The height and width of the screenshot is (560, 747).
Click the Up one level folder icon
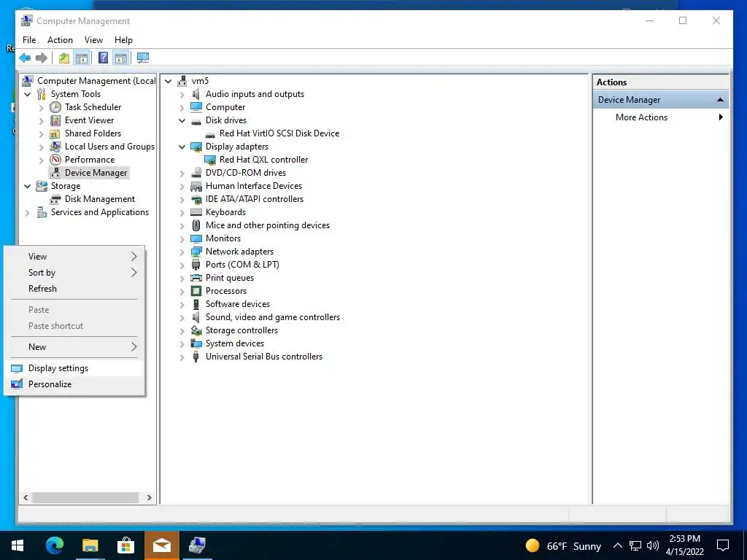(x=64, y=58)
